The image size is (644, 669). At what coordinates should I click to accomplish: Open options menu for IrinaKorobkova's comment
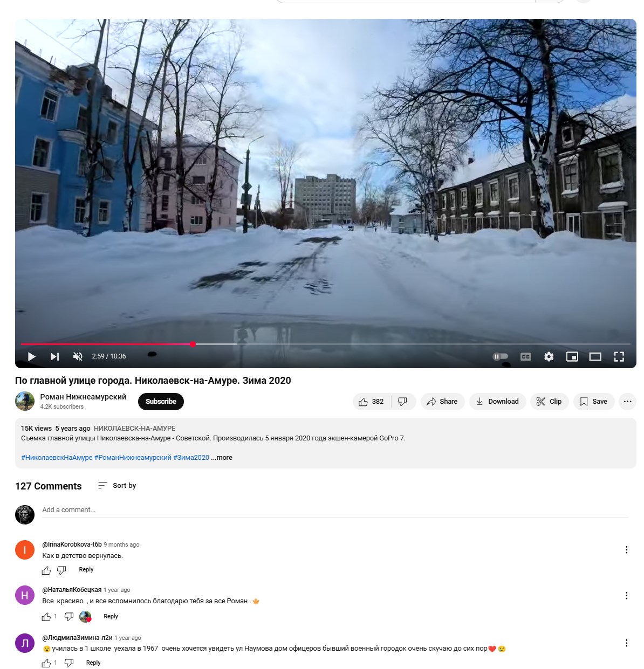(626, 550)
